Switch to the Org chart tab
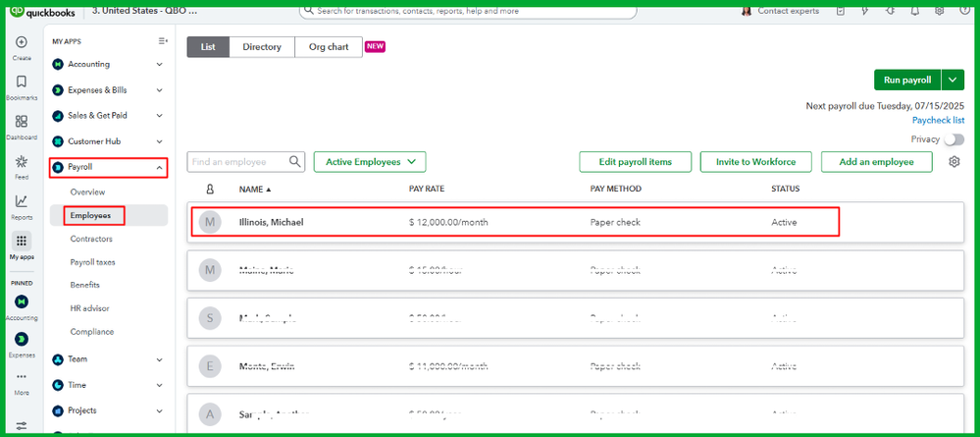 329,47
